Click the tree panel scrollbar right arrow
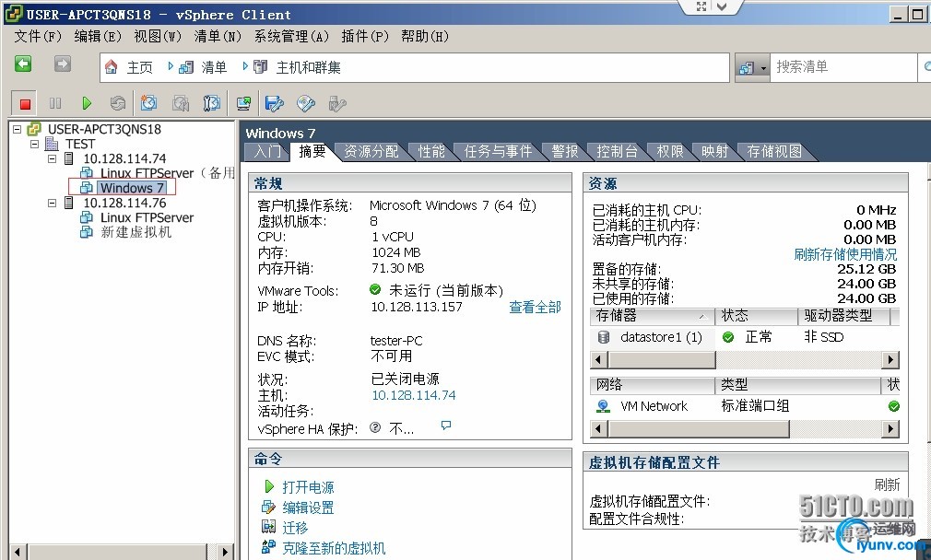The width and height of the screenshot is (931, 560). (224, 552)
